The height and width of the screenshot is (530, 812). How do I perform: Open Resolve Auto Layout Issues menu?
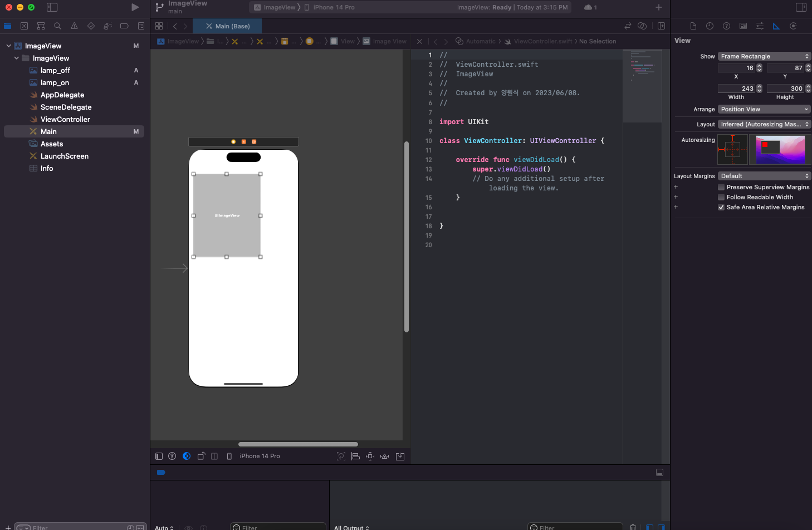[384, 456]
